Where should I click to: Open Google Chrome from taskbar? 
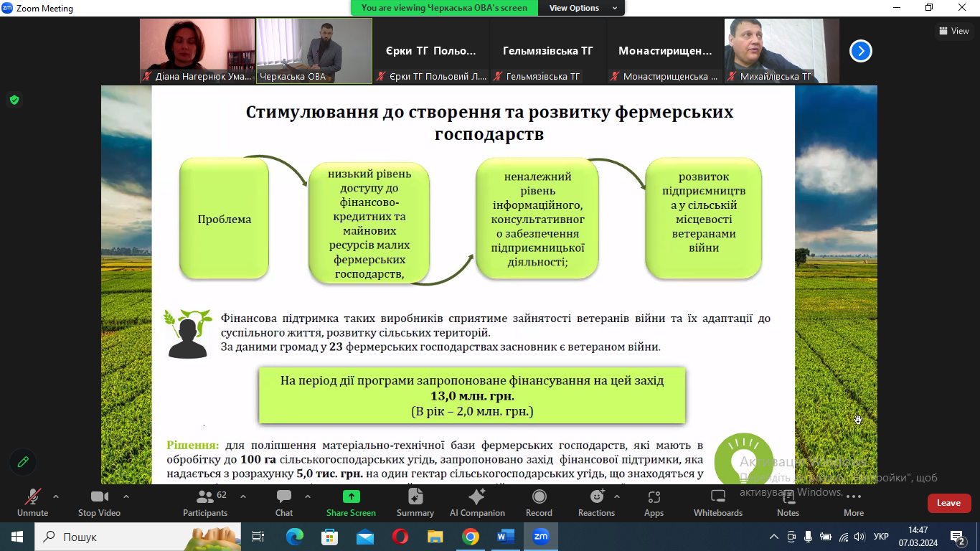(x=470, y=537)
